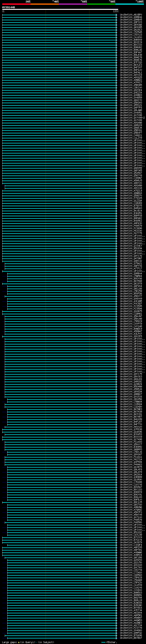Viewport: 146px width, 644px height.
Task: Select the UniRef100_B9HLU6 label
Action: 131,50
